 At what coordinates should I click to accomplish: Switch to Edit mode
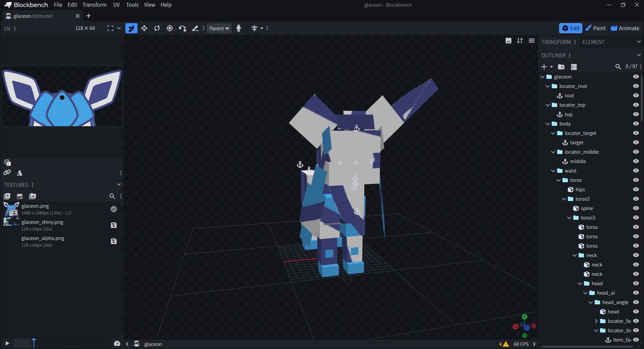point(570,28)
